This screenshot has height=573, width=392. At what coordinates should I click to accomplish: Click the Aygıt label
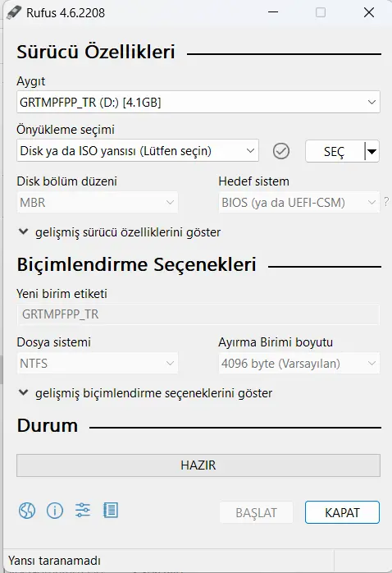(31, 81)
